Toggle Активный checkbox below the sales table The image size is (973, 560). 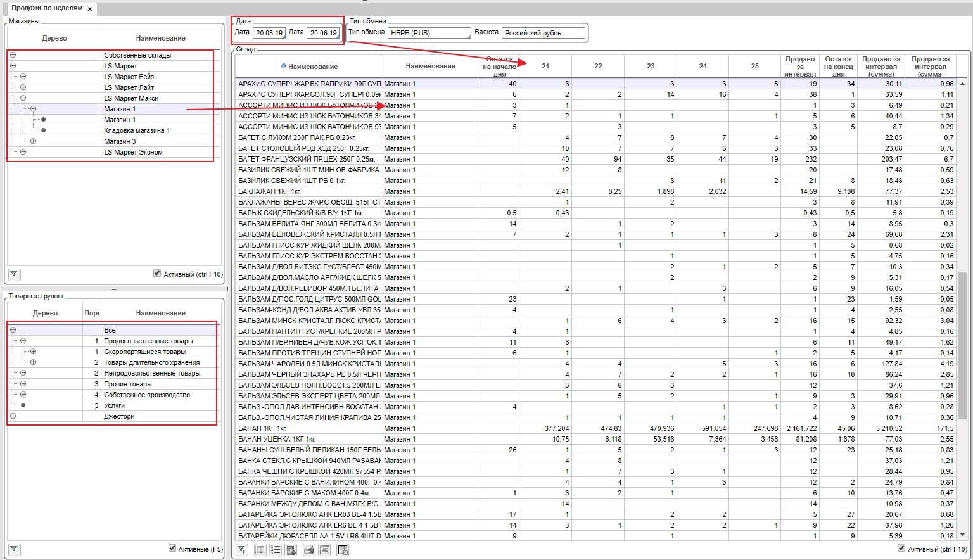pos(901,549)
